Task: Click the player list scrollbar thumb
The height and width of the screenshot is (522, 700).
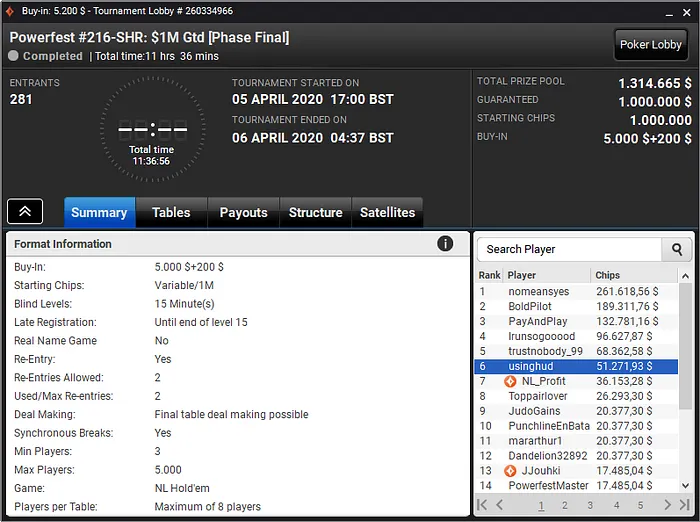Action: pyautogui.click(x=685, y=346)
